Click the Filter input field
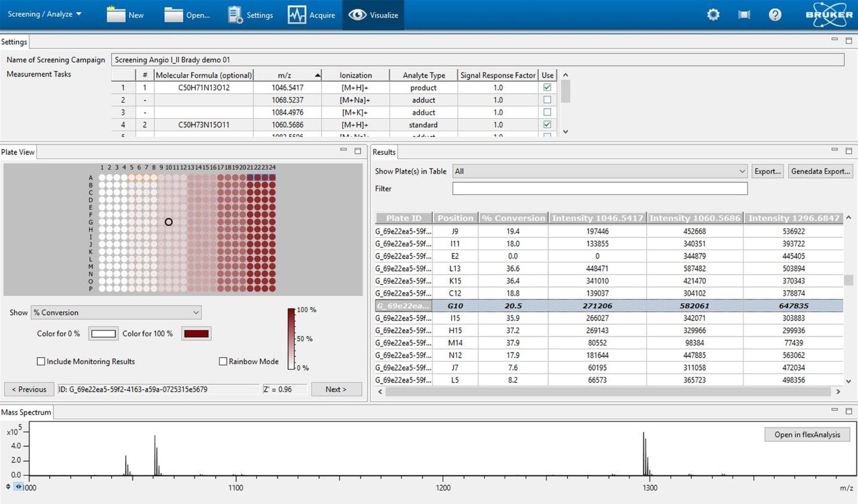Screen dimensions: 858x504 [x=600, y=188]
